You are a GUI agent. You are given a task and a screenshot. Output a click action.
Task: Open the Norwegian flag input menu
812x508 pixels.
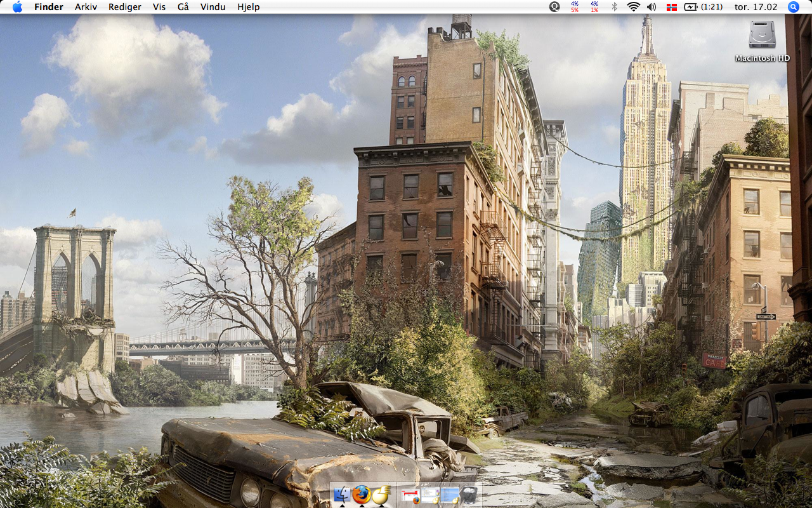coord(672,7)
